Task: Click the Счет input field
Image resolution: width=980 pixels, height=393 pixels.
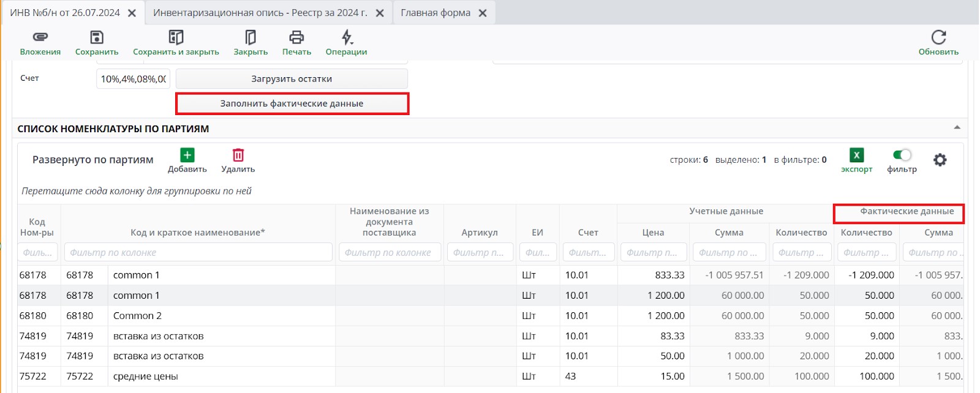Action: (133, 79)
